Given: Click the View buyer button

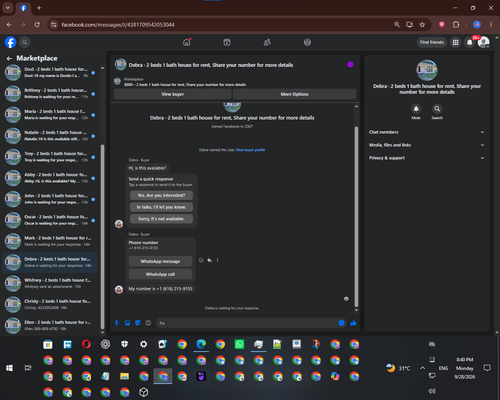Looking at the screenshot, I should click(173, 94).
